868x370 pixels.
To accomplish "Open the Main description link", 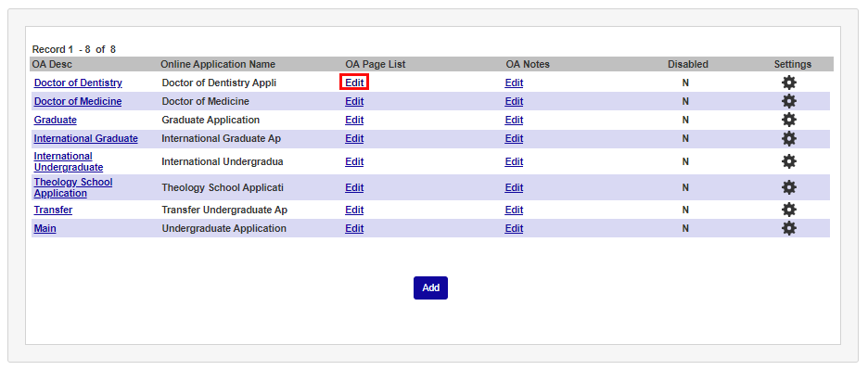I will point(45,228).
